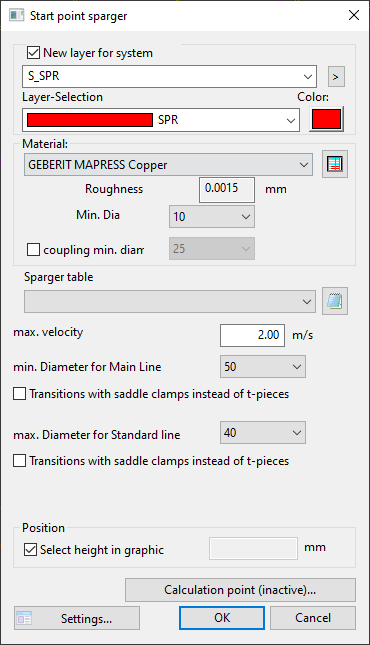Click the Calculation point (inactive) button
Screen dimensions: 370x645
coord(240,590)
